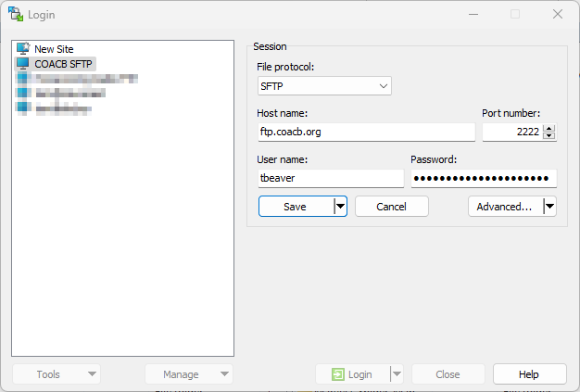Viewport: 580px width, 392px height.
Task: Click into the User name field
Action: pyautogui.click(x=331, y=178)
